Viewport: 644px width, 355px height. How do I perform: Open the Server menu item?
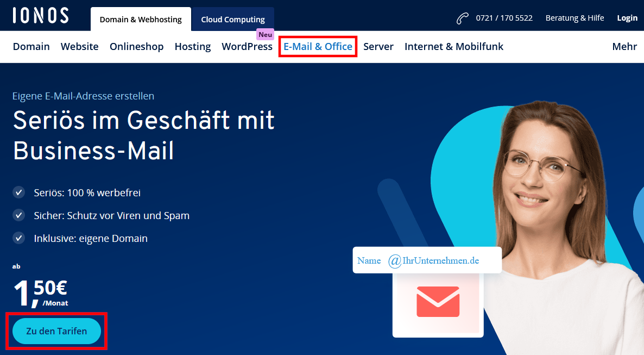[378, 47]
